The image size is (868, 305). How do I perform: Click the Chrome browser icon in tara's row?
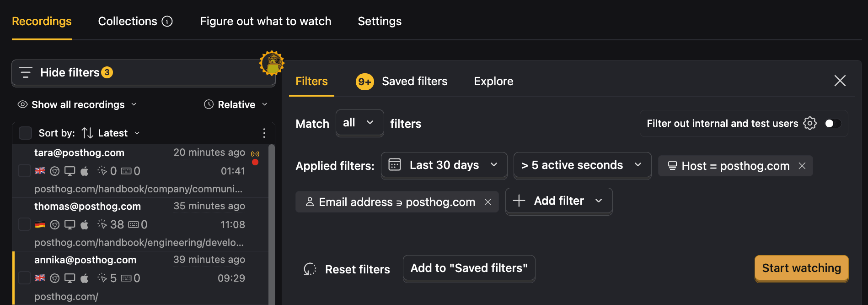click(55, 171)
